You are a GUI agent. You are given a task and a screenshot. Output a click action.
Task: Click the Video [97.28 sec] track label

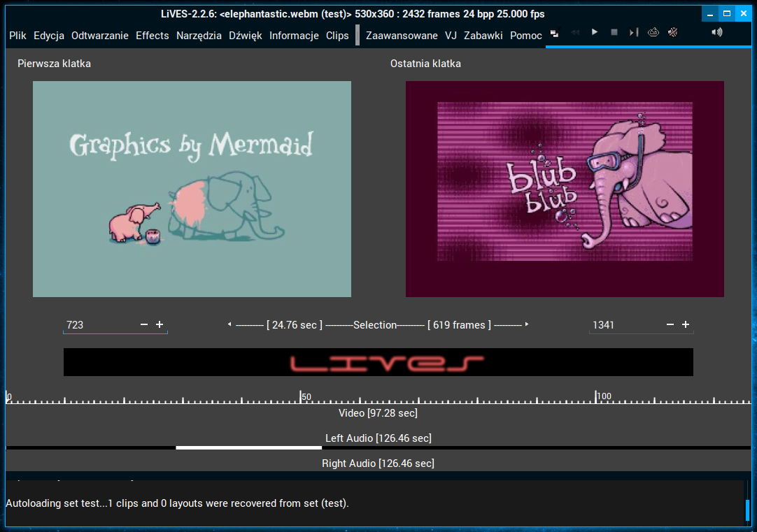tap(378, 413)
